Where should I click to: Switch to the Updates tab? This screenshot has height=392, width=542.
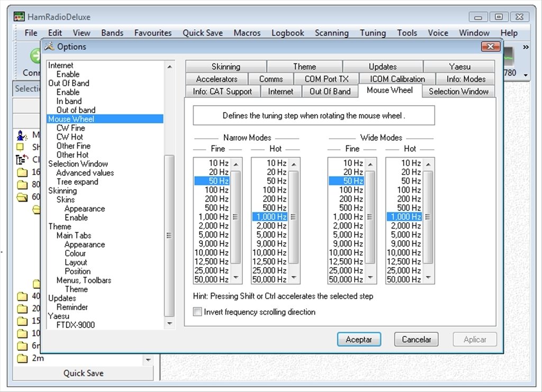coord(383,66)
